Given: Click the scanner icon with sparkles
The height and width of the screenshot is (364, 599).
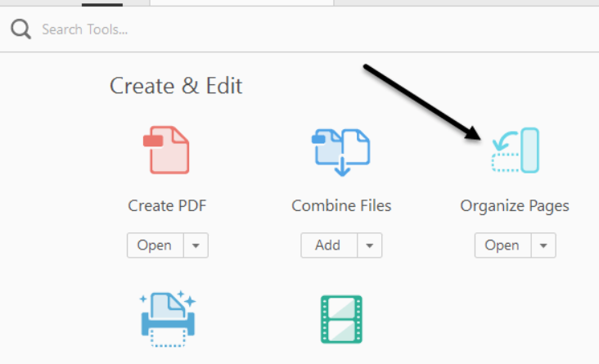Looking at the screenshot, I should coord(167,319).
